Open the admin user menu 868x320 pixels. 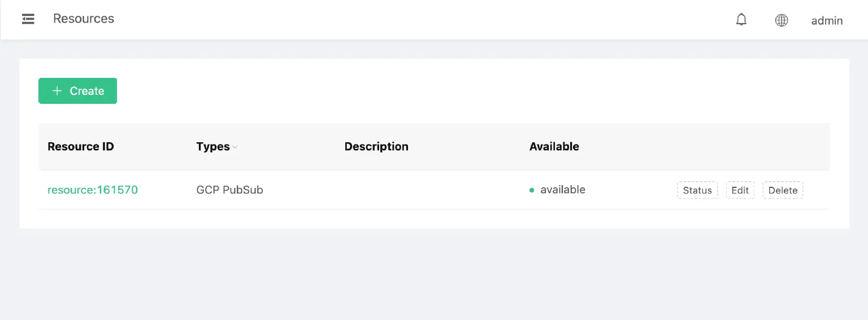click(827, 20)
